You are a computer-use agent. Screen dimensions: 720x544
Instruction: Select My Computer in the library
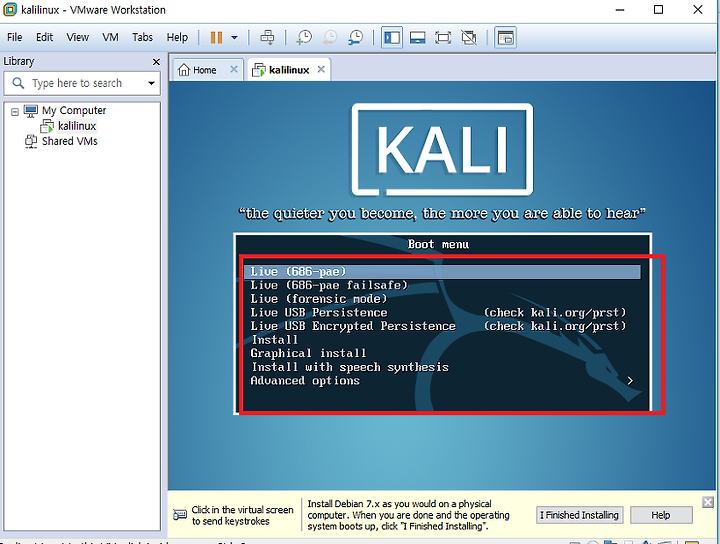tap(73, 111)
